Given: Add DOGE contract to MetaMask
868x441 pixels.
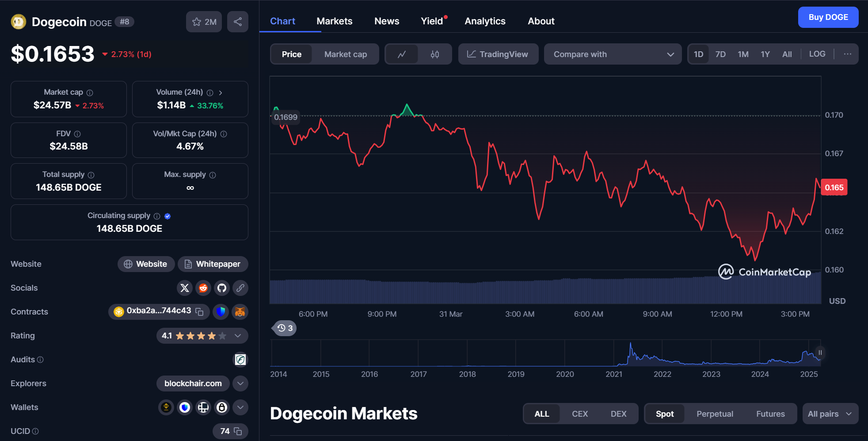Looking at the screenshot, I should 239,312.
